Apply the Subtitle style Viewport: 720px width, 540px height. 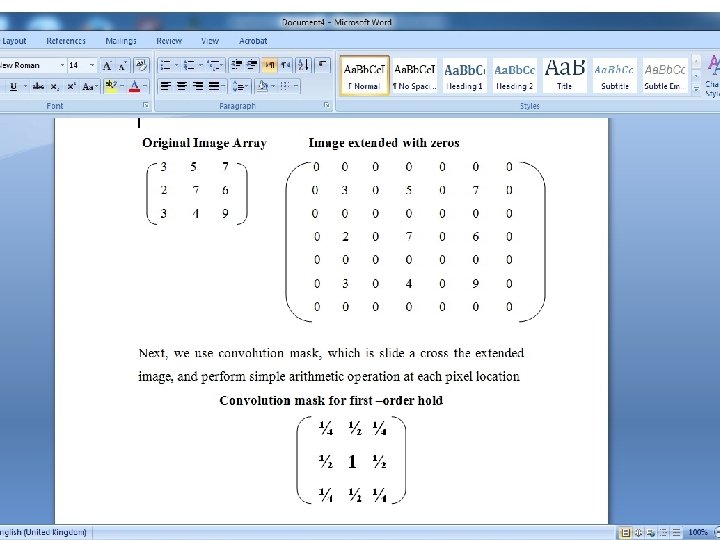(x=614, y=76)
